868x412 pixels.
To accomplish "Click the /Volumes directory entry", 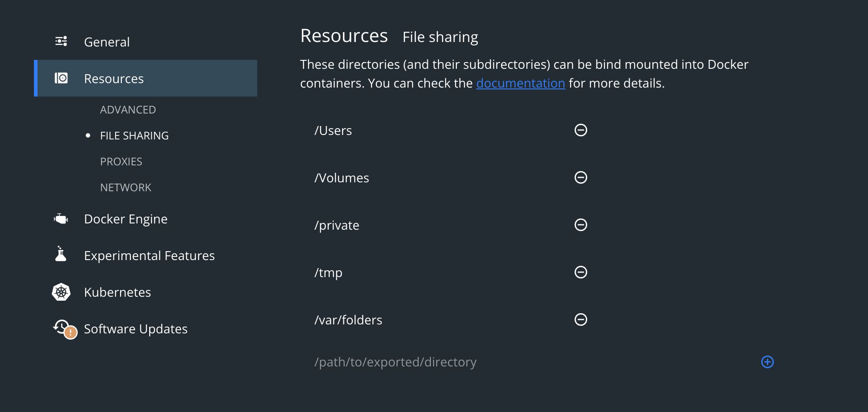I will (x=342, y=178).
